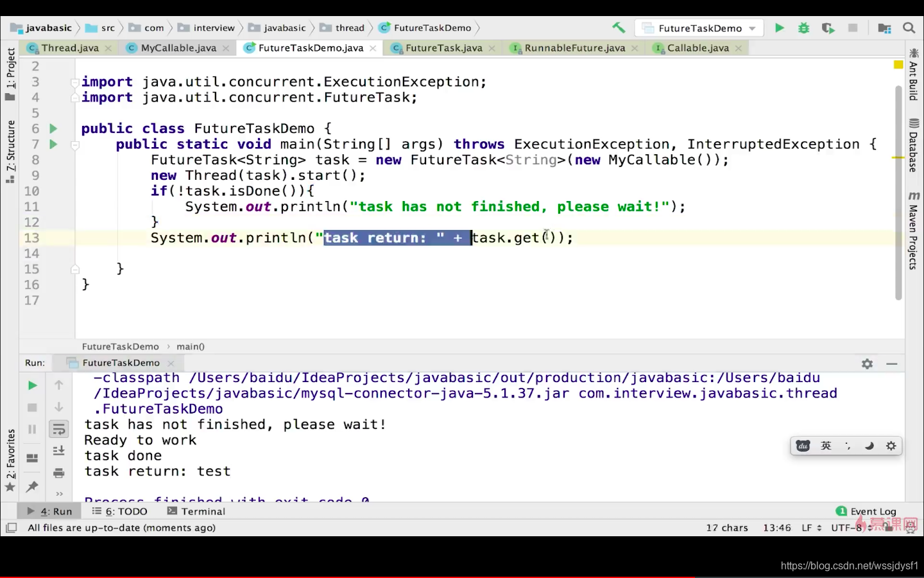Click scroll to end icon in Run panel
924x578 pixels.
point(59,451)
